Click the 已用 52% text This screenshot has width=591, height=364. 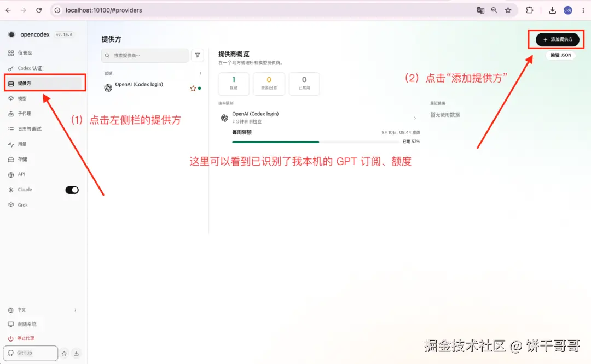[x=411, y=142]
